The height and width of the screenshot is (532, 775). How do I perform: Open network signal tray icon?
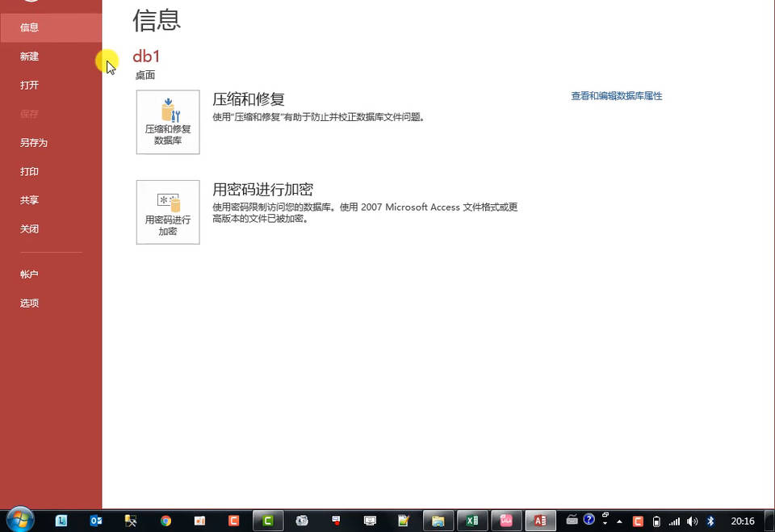[674, 522]
